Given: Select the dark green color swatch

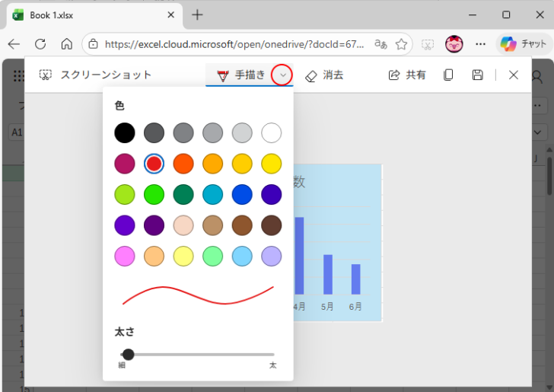Looking at the screenshot, I should pyautogui.click(x=183, y=194).
